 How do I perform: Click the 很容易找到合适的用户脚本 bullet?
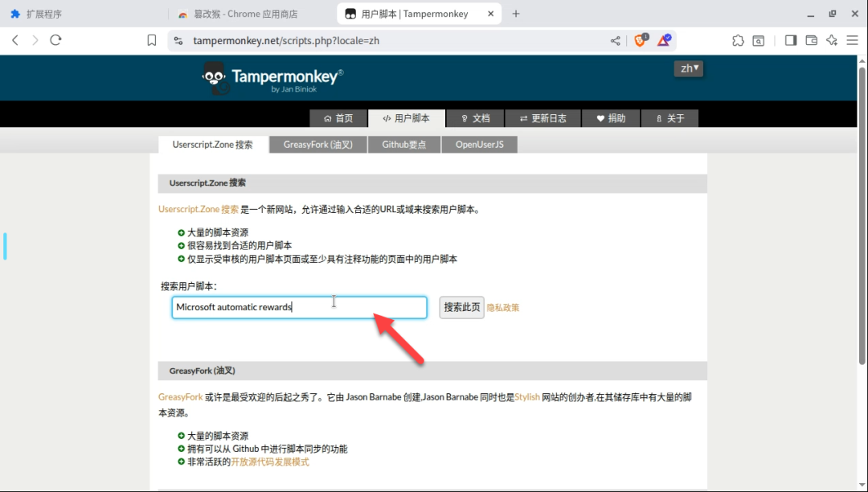[x=240, y=245]
